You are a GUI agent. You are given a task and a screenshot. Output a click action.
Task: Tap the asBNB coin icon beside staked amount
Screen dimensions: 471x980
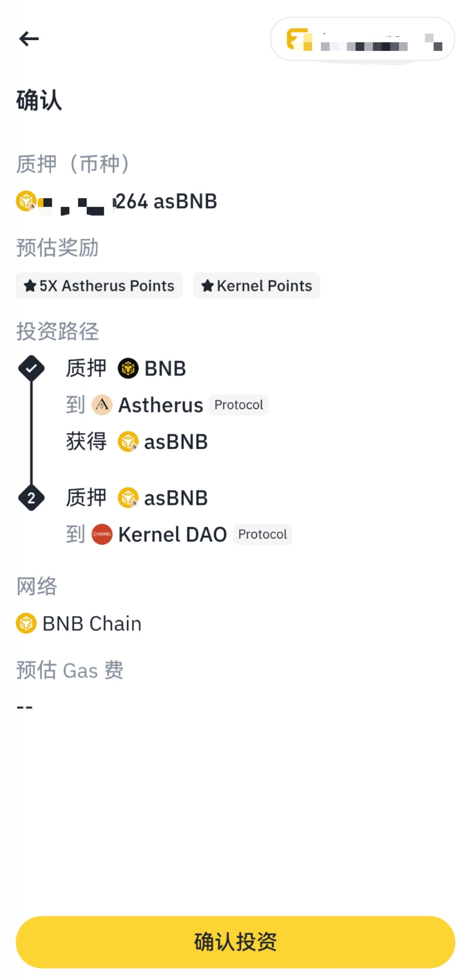26,201
